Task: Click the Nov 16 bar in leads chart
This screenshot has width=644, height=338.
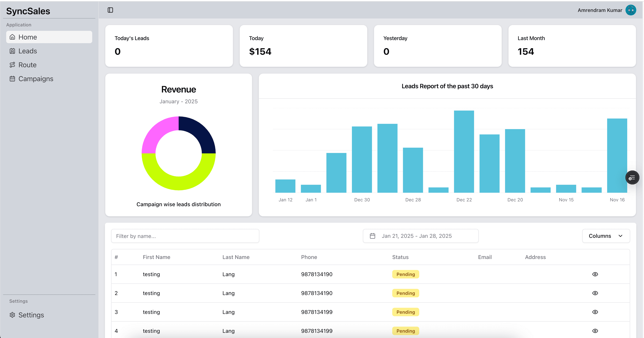Action: pyautogui.click(x=617, y=156)
